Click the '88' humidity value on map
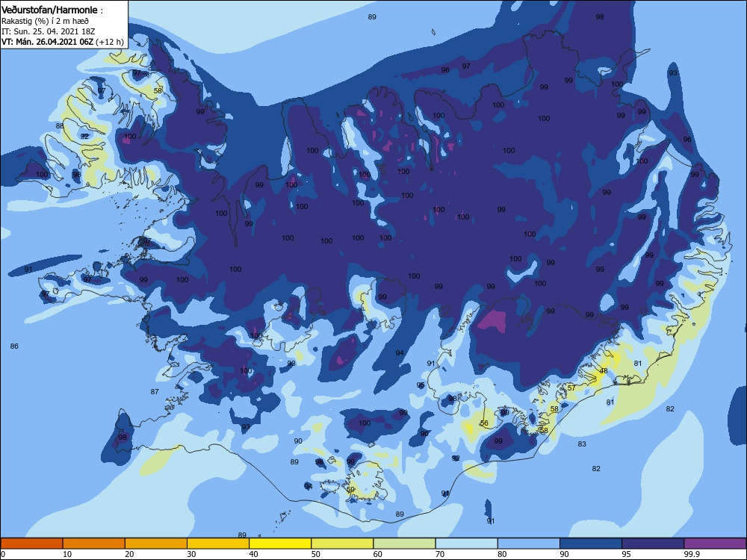Screen dimensions: 747x560 click(60, 126)
